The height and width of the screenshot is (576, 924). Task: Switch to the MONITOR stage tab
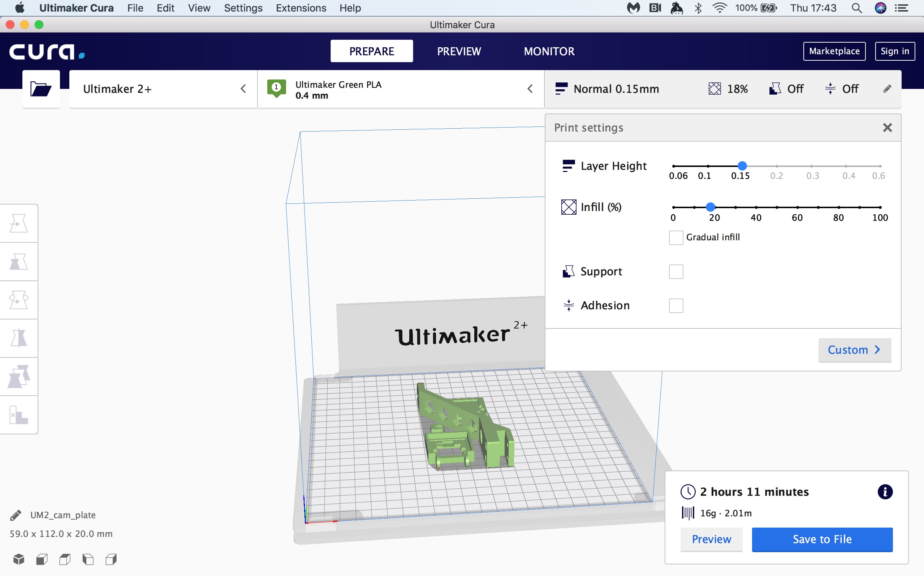(x=549, y=51)
